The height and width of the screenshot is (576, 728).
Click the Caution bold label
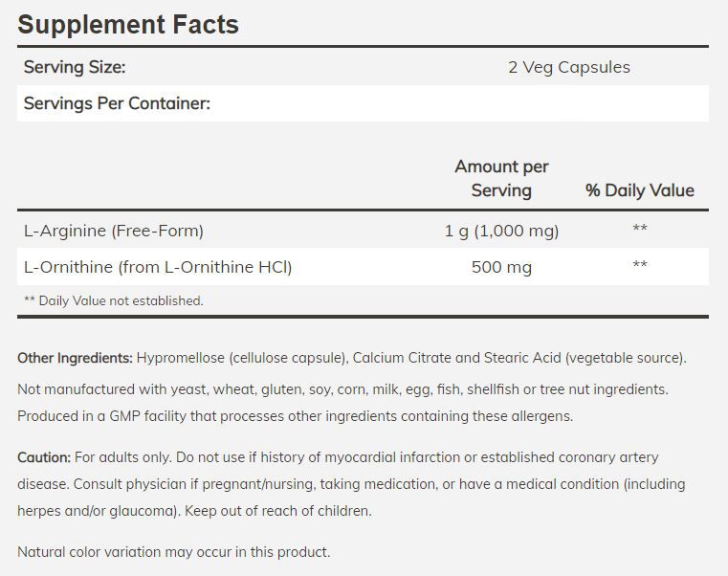click(44, 457)
